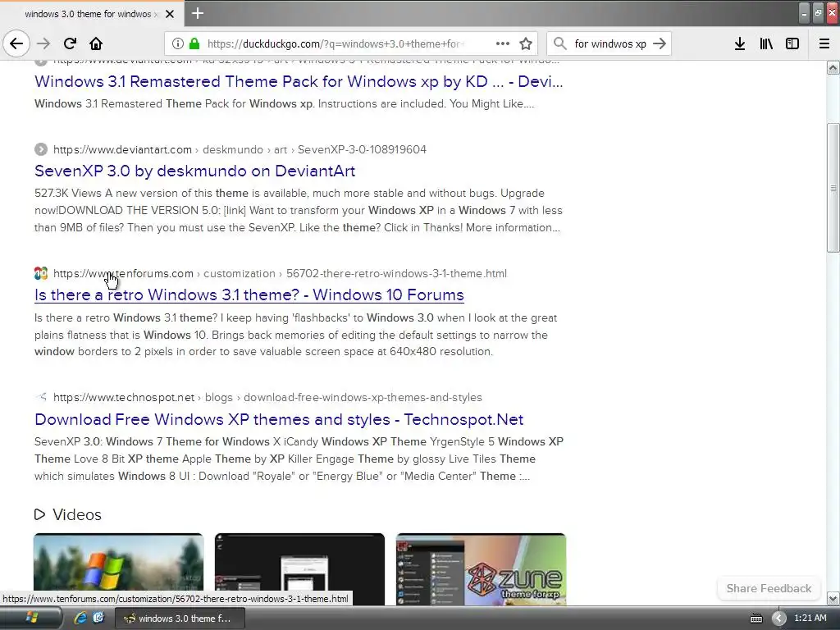Submit search with the arrow button

click(660, 43)
